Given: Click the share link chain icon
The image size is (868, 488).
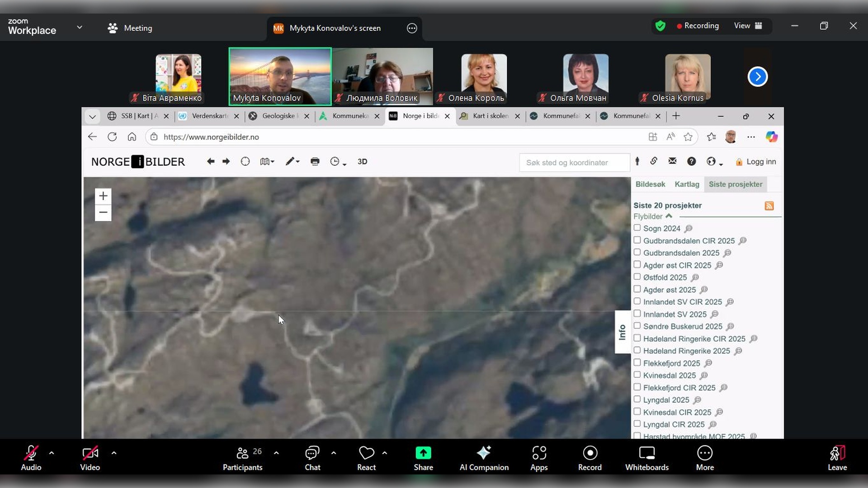Looking at the screenshot, I should [x=654, y=161].
